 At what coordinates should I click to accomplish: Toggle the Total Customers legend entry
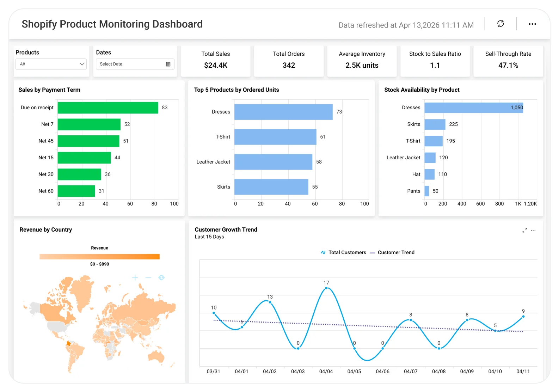tap(343, 252)
